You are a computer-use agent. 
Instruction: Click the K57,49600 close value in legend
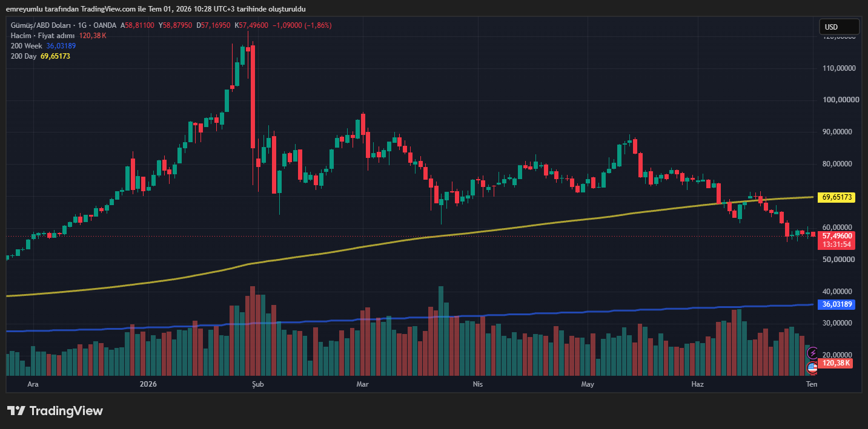pos(251,25)
